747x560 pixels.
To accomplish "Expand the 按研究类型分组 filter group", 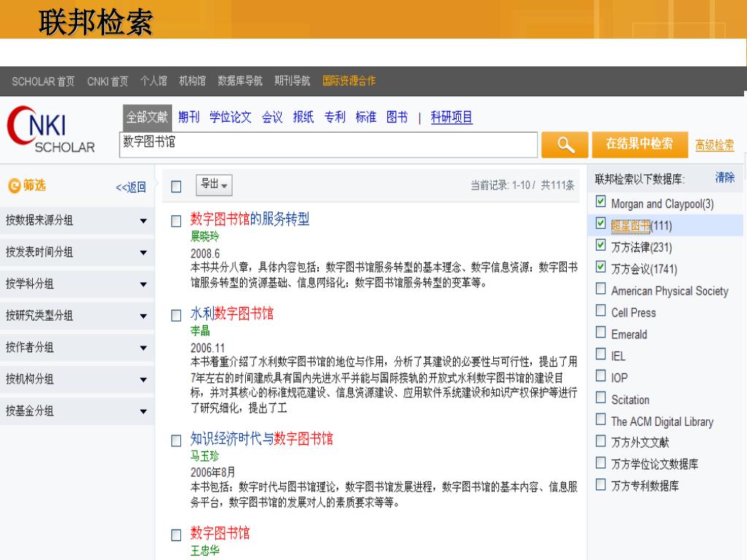I will tap(77, 315).
